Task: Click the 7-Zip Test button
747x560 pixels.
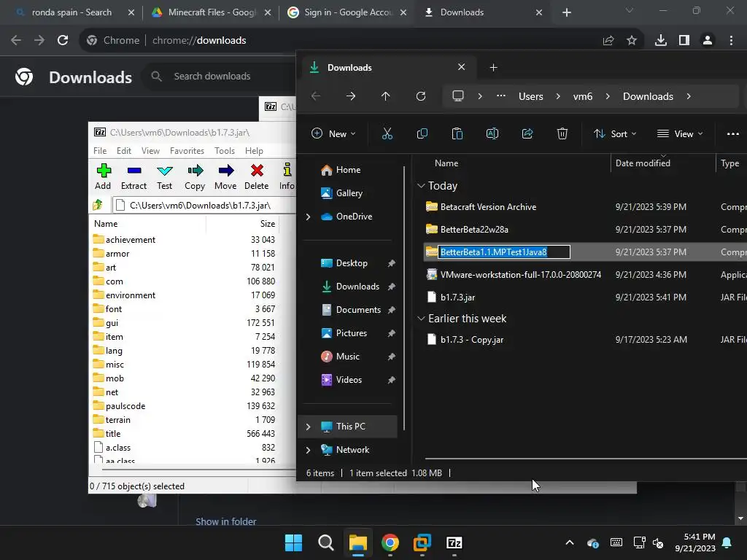Action: pos(164,176)
